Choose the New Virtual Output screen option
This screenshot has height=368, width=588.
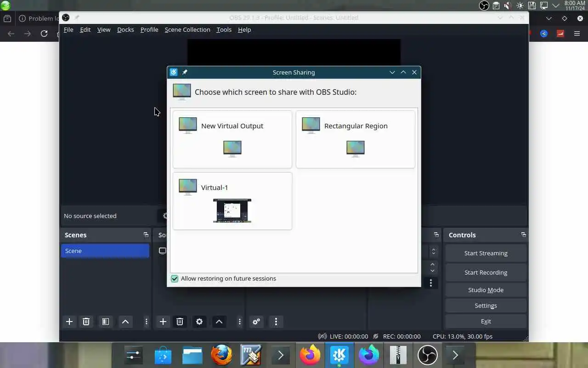(x=232, y=139)
